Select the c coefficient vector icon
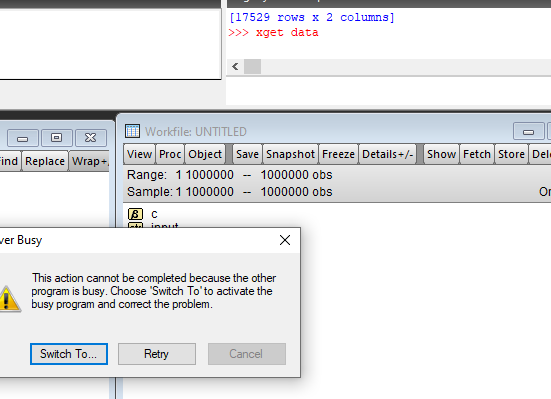The width and height of the screenshot is (551, 399). pyautogui.click(x=135, y=214)
